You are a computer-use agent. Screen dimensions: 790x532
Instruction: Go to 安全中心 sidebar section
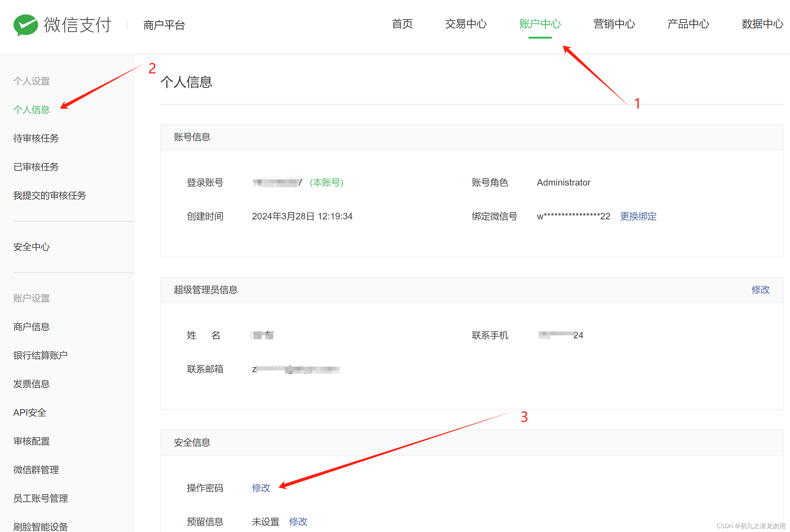tap(32, 247)
